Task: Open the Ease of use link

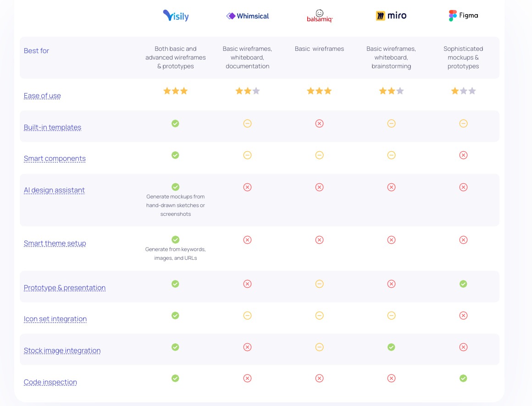Action: 42,96
